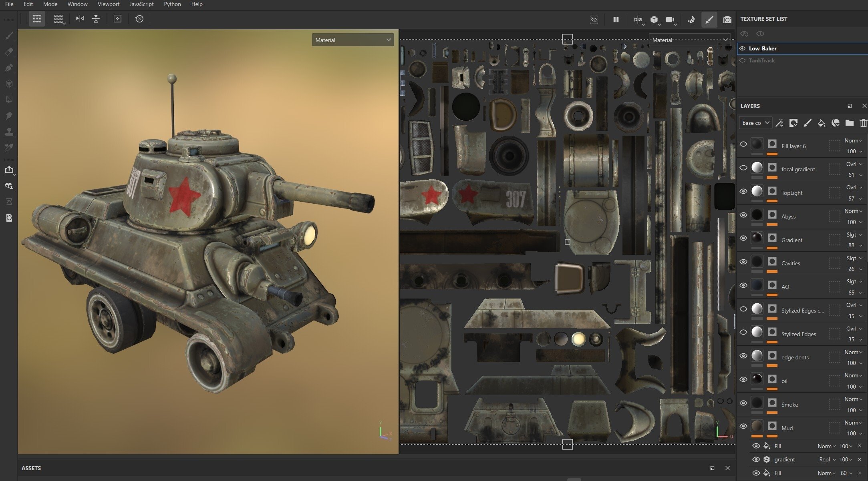Change blend mode of focal gradient layer
The width and height of the screenshot is (868, 481).
[x=854, y=164]
